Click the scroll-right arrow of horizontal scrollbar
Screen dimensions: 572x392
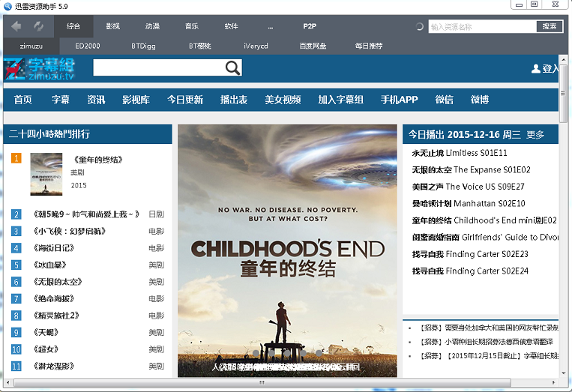553,382
